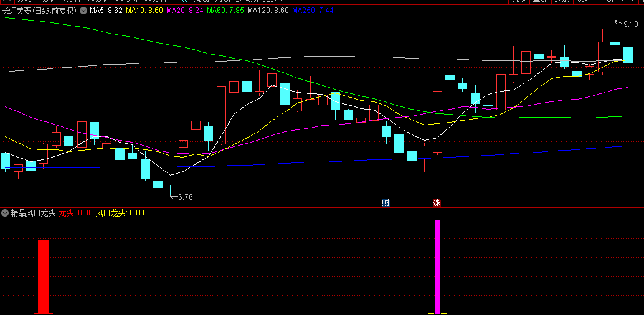
Task: Click the red signal bar in indicator panel
Action: [43, 277]
